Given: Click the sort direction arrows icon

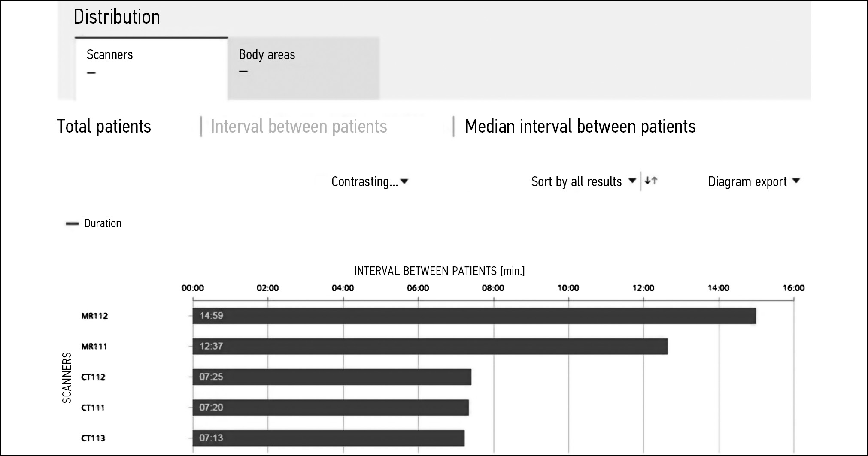Looking at the screenshot, I should click(651, 181).
